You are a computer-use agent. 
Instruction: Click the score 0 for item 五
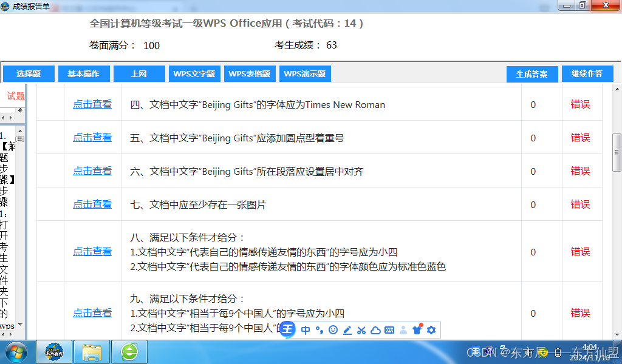[x=533, y=138]
